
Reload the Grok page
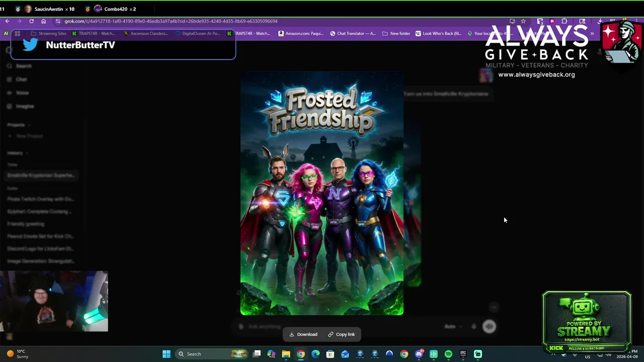(31, 21)
